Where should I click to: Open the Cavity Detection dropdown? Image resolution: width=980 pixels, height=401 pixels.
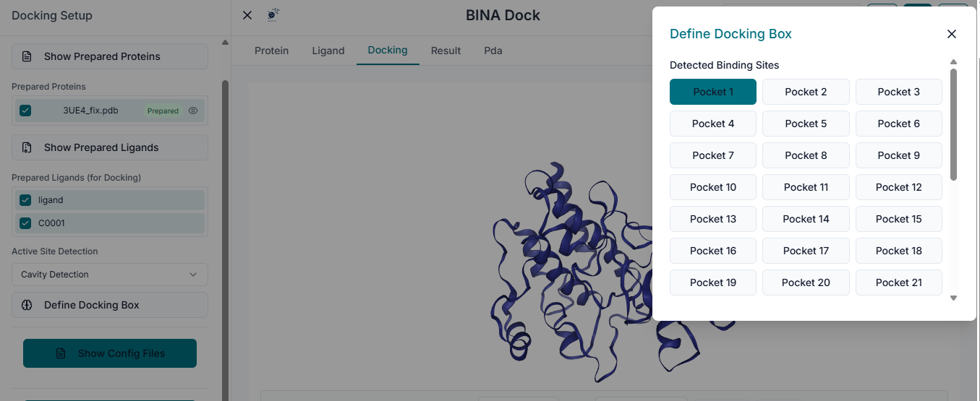pos(110,275)
